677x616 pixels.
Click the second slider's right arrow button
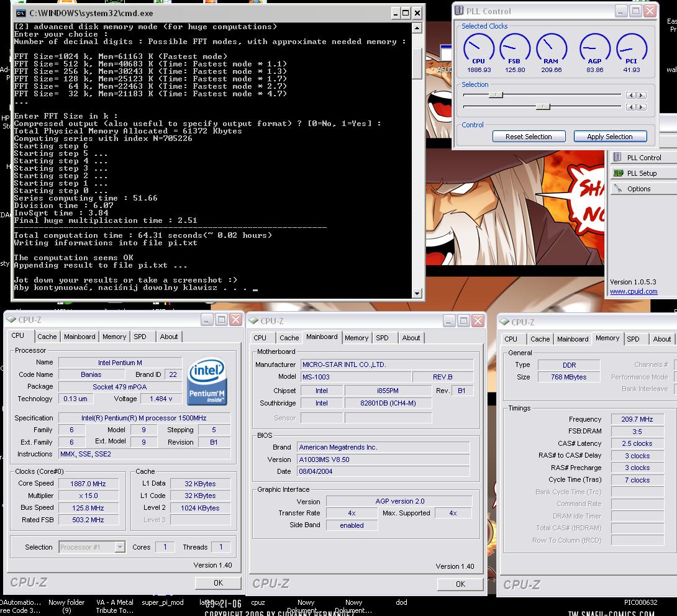(x=642, y=107)
